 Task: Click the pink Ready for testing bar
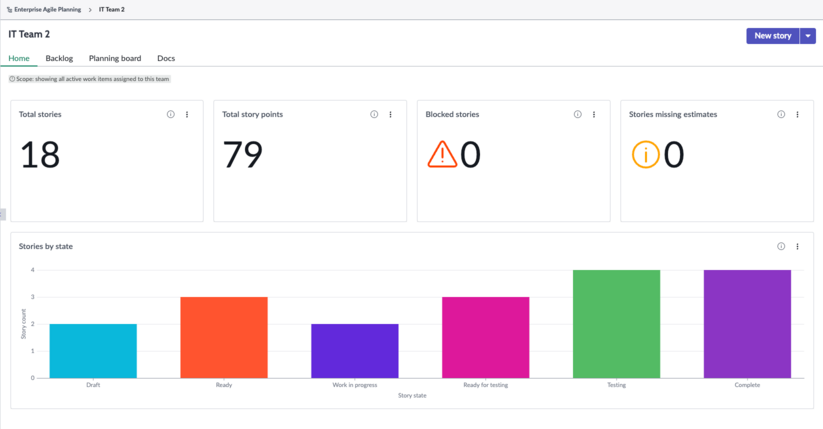(x=486, y=337)
